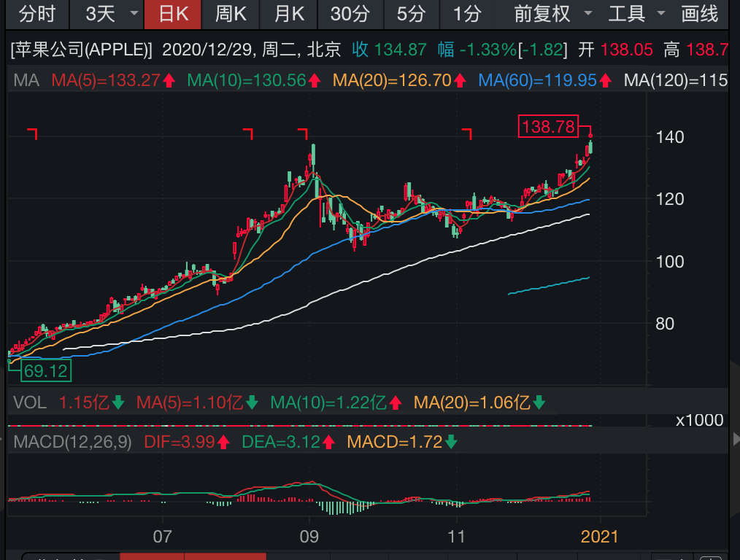Switch to the 分时 intraday tab

(37, 14)
